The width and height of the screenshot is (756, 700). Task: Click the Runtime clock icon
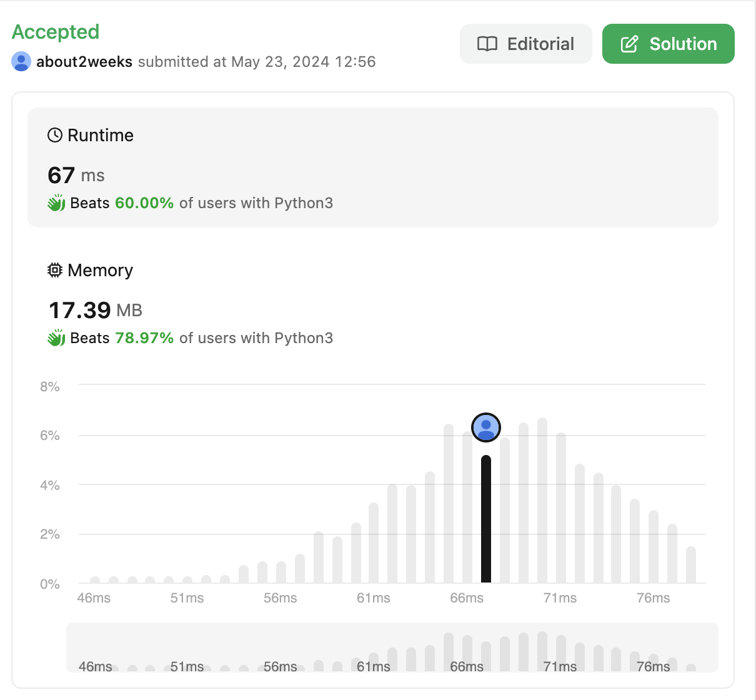(x=55, y=135)
